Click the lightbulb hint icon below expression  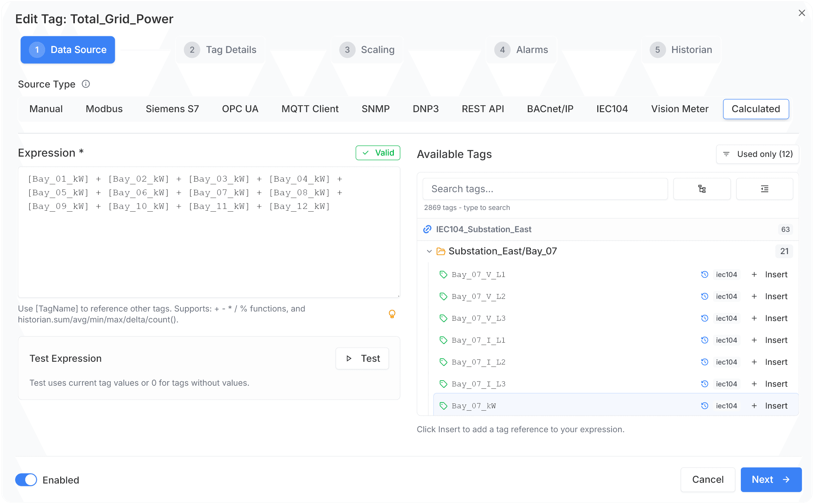click(392, 314)
